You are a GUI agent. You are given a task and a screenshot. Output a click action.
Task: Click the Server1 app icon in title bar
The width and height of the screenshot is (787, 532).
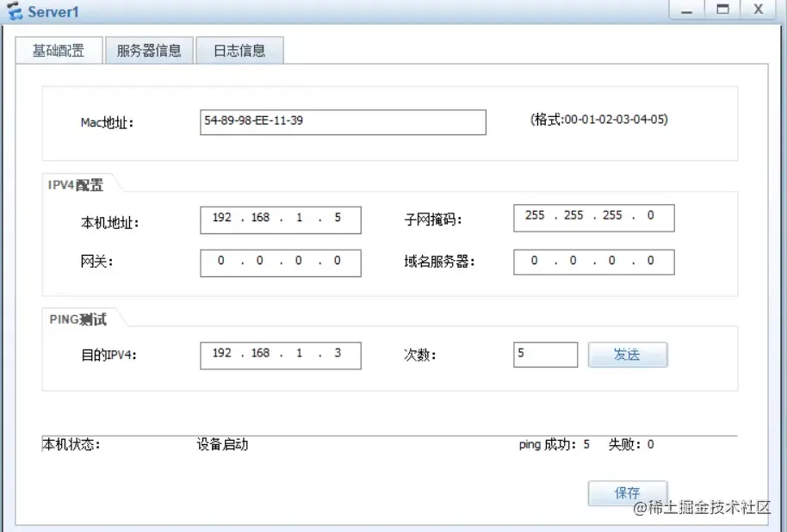pyautogui.click(x=15, y=10)
